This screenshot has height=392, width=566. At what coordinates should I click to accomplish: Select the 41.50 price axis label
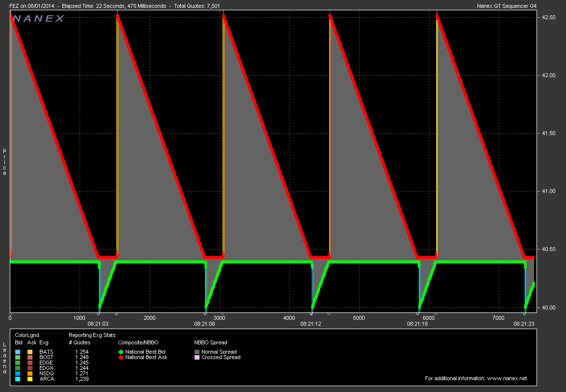point(549,134)
